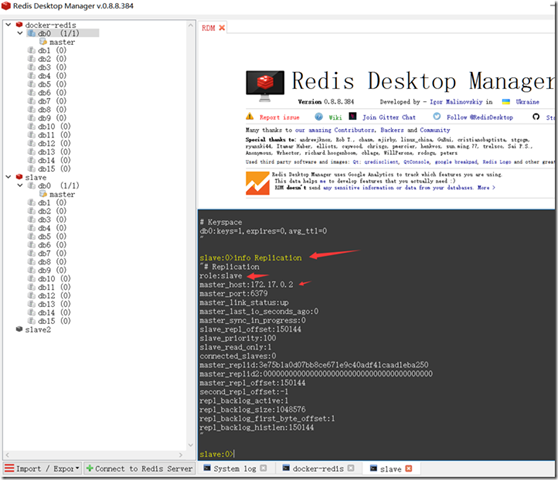Collapse the slave connection tree
This screenshot has height=480, width=558.
tap(8, 177)
